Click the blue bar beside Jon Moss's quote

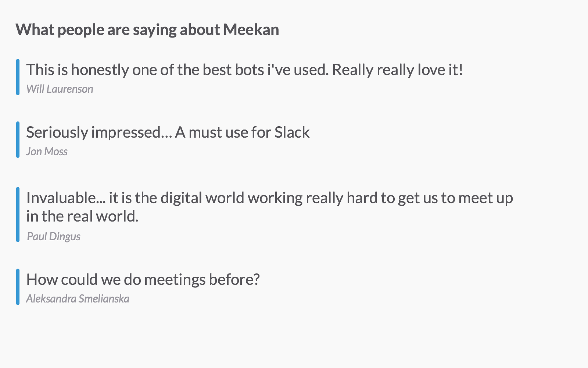tap(18, 140)
